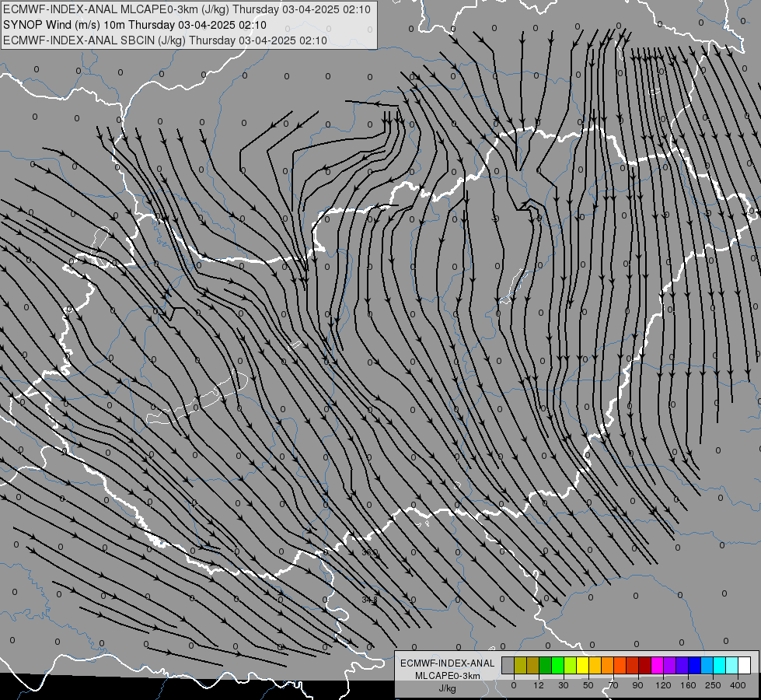Image resolution: width=761 pixels, height=700 pixels.
Task: Click the legend text MLCAPE0-3km
Action: [x=448, y=676]
